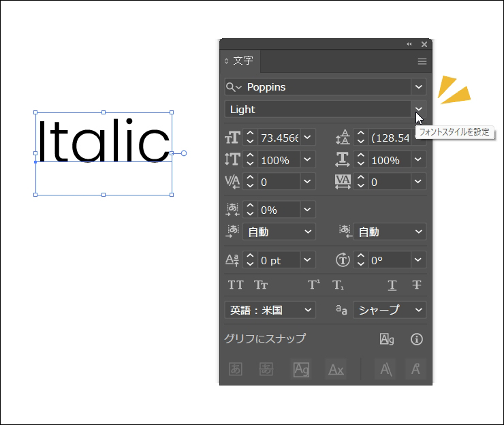
Task: Apply Underline to the text
Action: 392,285
